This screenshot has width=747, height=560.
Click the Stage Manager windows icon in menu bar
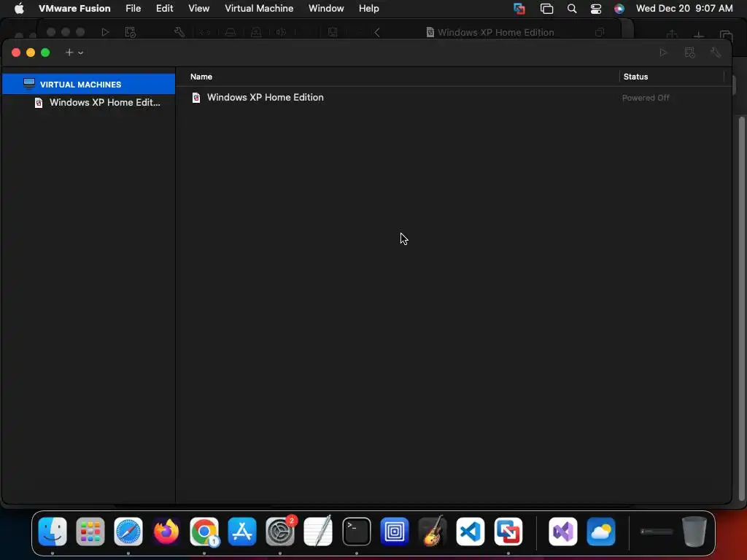[546, 9]
